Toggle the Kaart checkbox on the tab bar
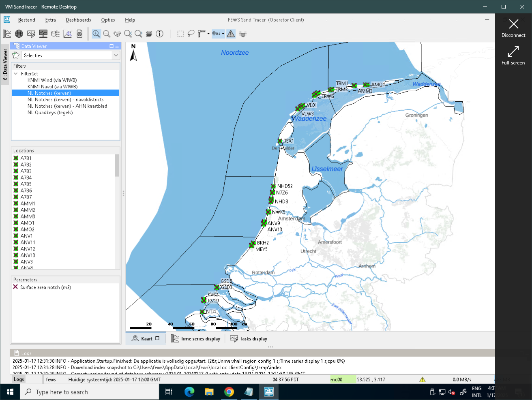This screenshot has width=532, height=400. tap(157, 338)
